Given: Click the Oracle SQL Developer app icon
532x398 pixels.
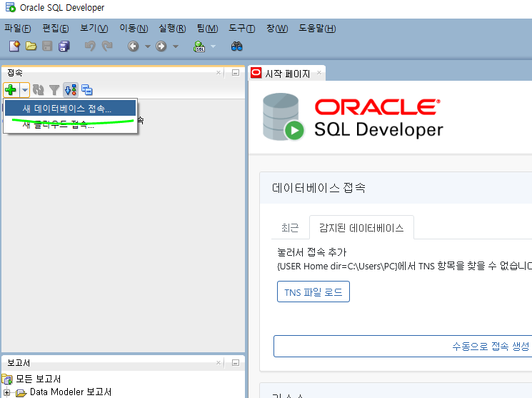Looking at the screenshot, I should pos(11,7).
